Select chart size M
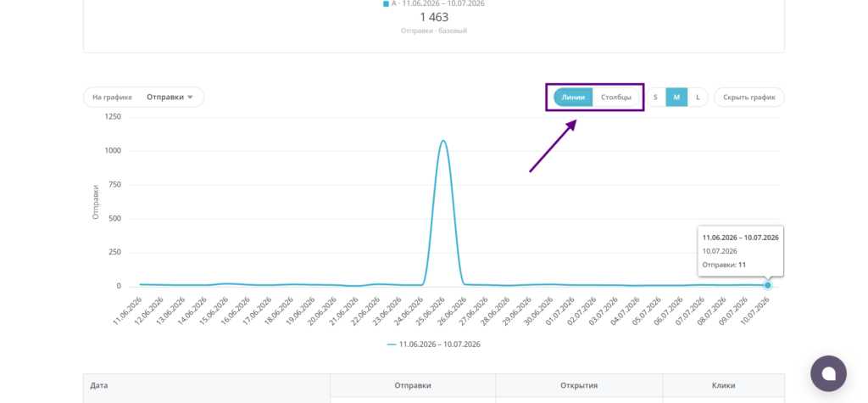This screenshot has height=403, width=868. click(x=676, y=97)
